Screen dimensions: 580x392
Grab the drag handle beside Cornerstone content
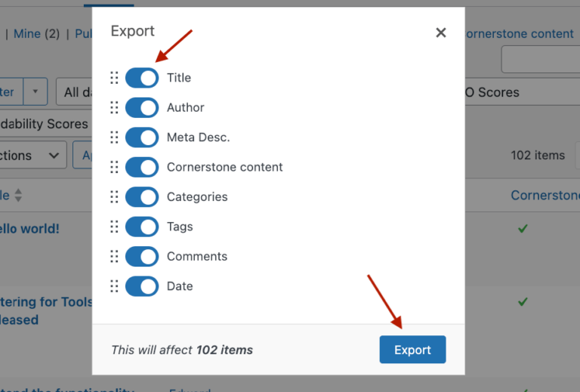[114, 167]
